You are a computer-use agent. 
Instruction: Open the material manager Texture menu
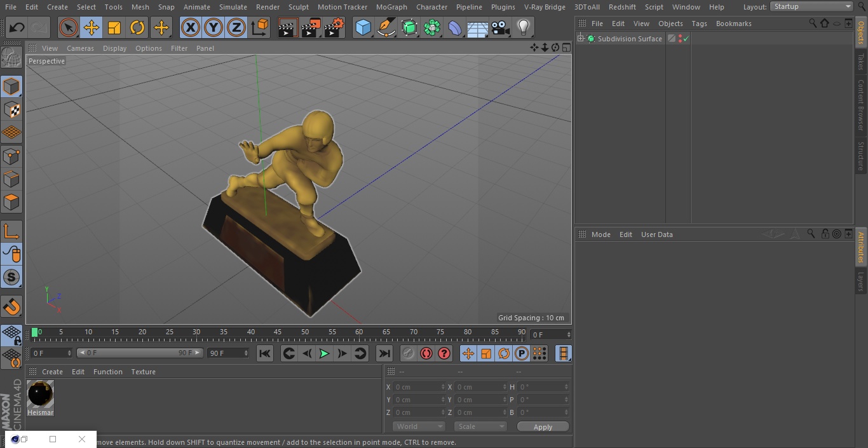click(x=143, y=372)
